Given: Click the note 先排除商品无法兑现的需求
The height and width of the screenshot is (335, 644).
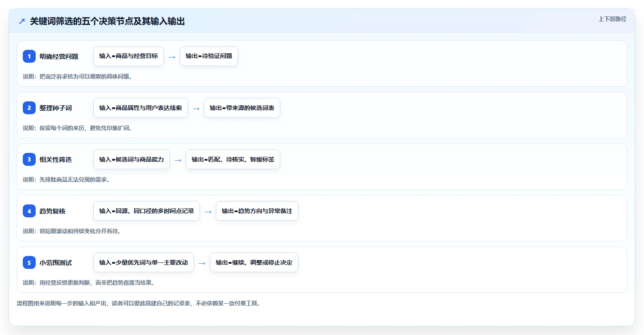Looking at the screenshot, I should 67,180.
